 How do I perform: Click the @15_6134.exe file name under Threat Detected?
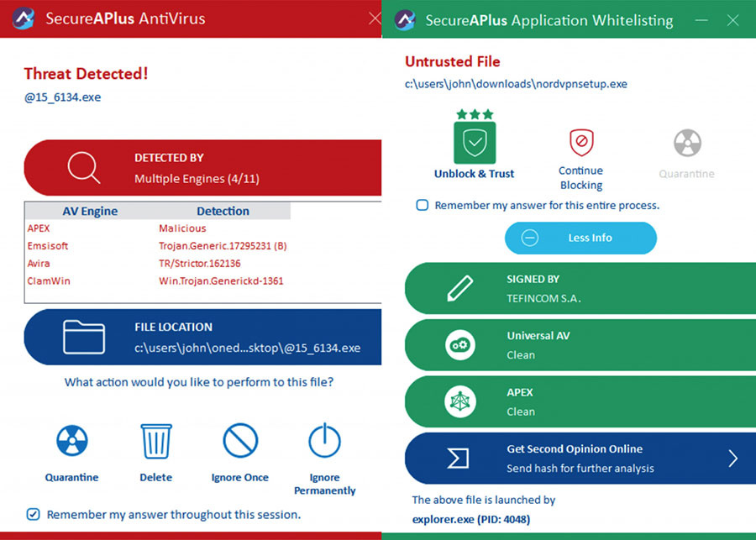point(63,97)
